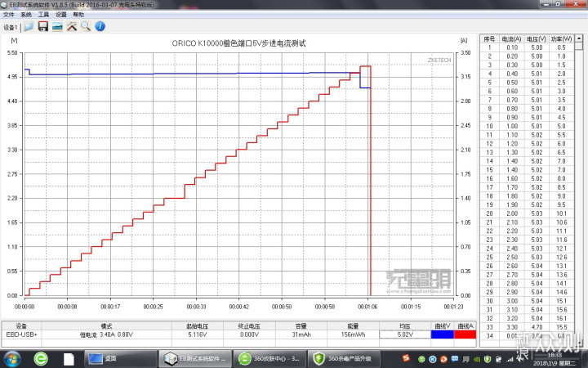Open the 系统 menu

click(26, 15)
